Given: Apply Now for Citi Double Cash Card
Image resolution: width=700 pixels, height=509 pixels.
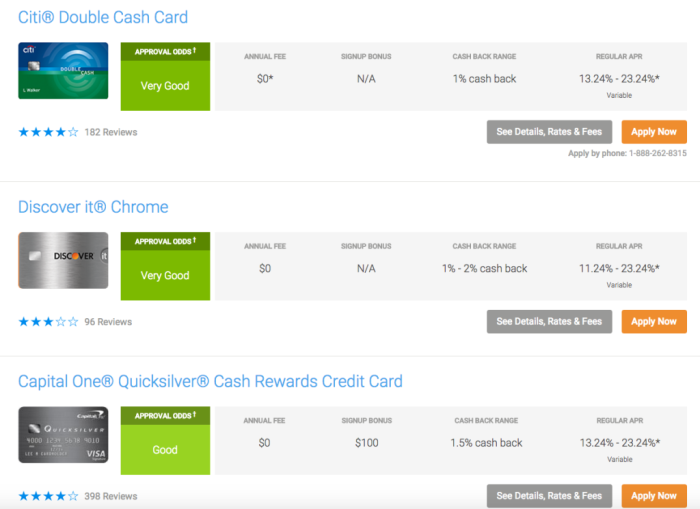Looking at the screenshot, I should (x=654, y=132).
